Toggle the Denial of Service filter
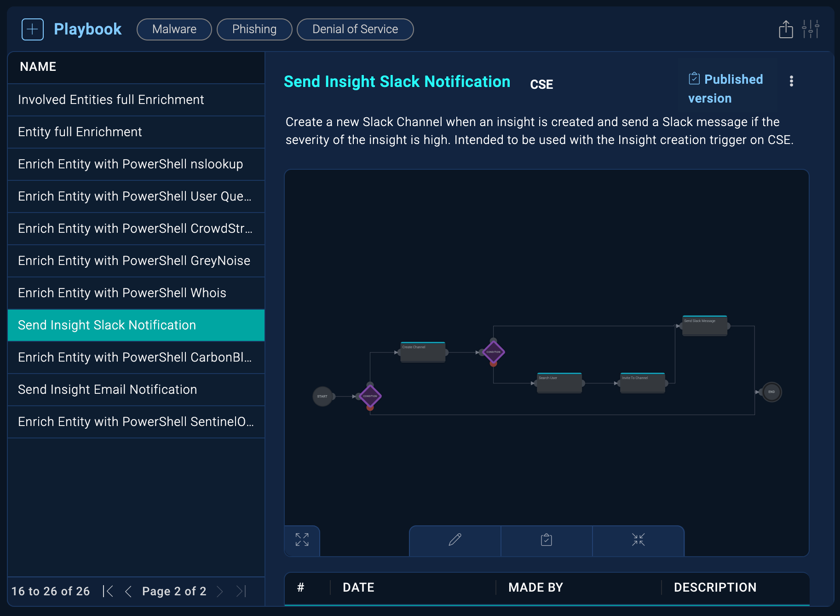The image size is (840, 616). click(x=355, y=29)
